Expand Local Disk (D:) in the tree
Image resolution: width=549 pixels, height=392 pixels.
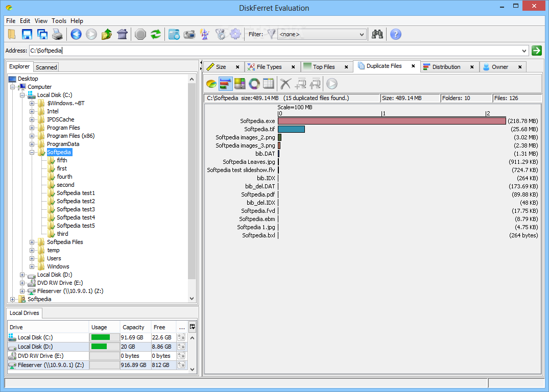22,275
